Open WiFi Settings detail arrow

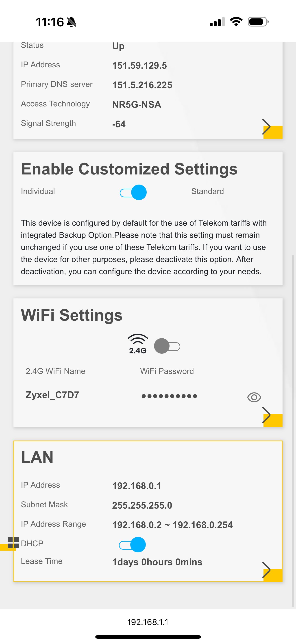click(x=267, y=415)
